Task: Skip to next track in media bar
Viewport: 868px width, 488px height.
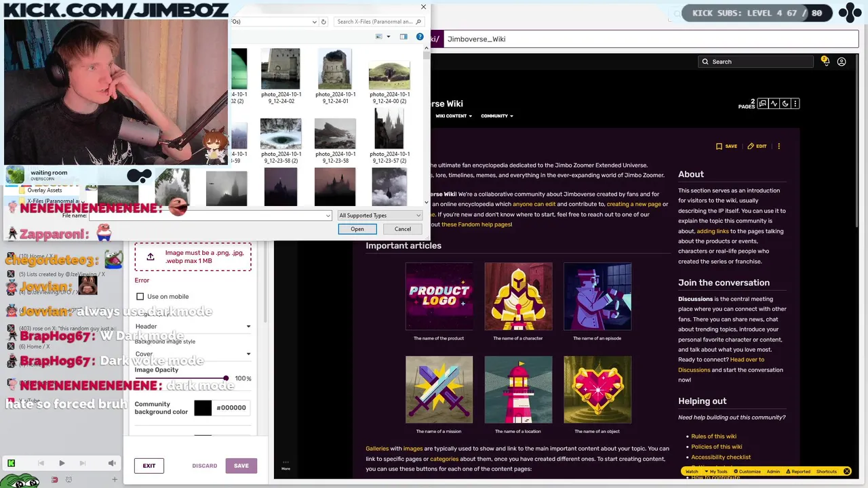Action: click(83, 463)
